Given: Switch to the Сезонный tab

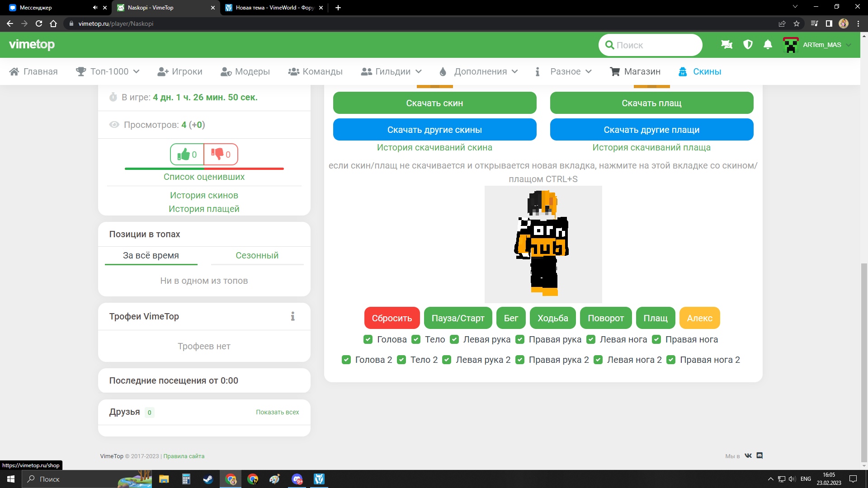Looking at the screenshot, I should pyautogui.click(x=257, y=255).
